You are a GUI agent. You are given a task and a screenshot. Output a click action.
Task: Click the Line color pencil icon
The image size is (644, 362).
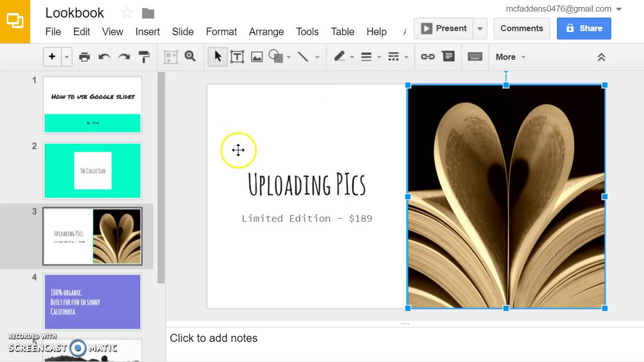click(340, 56)
